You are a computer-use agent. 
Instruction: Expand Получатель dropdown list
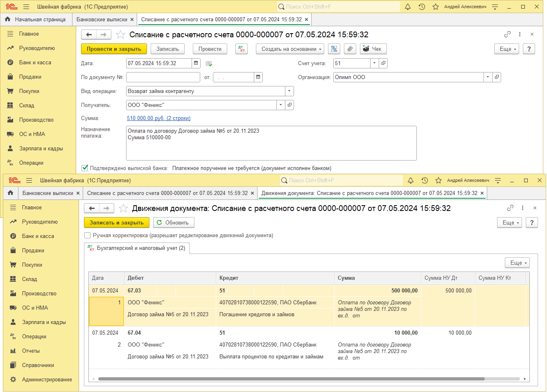tap(281, 105)
